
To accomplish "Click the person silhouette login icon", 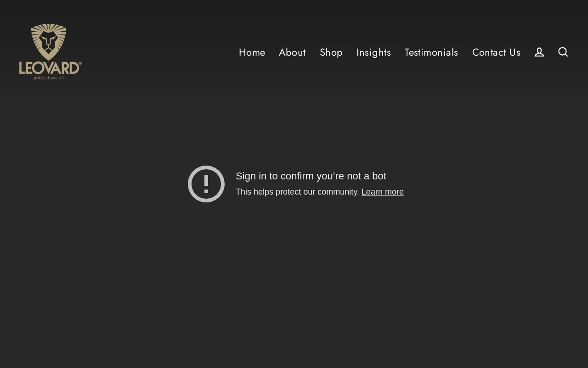I will [539, 52].
